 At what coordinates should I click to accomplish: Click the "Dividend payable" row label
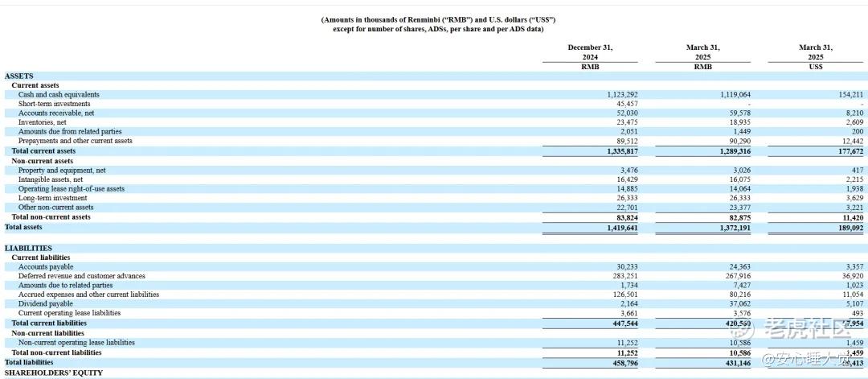45,303
